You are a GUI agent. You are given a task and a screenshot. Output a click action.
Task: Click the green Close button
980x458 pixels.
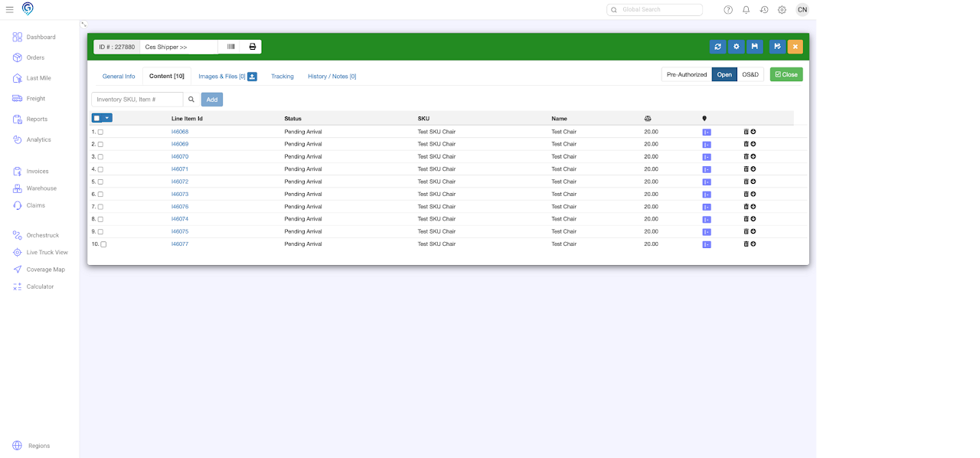[x=786, y=74]
